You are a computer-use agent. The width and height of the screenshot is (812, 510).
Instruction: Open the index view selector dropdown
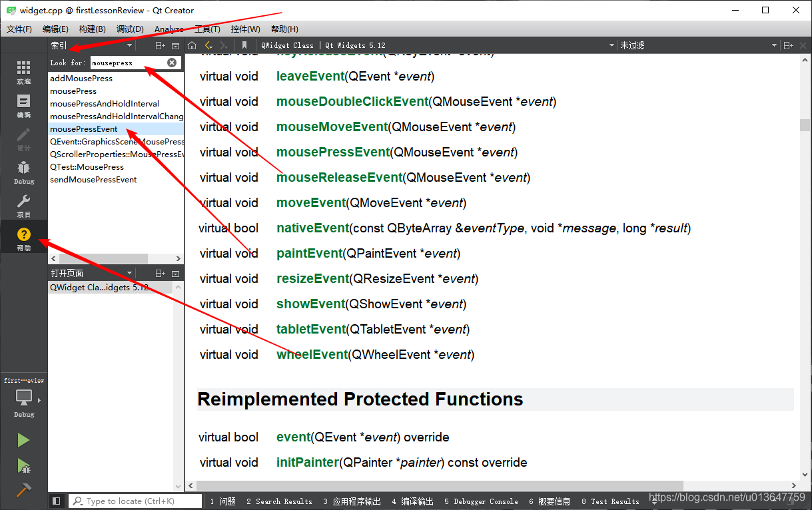(x=92, y=45)
